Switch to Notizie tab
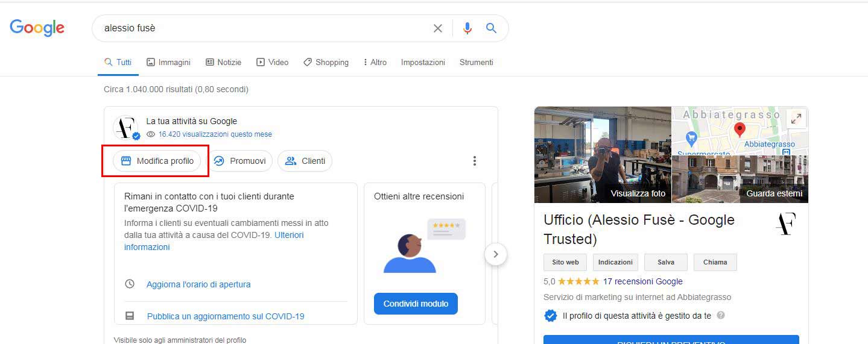 click(223, 62)
